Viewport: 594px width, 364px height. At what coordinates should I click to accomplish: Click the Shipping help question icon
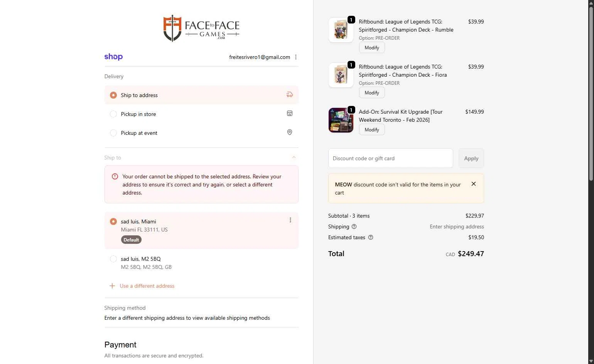(x=354, y=226)
